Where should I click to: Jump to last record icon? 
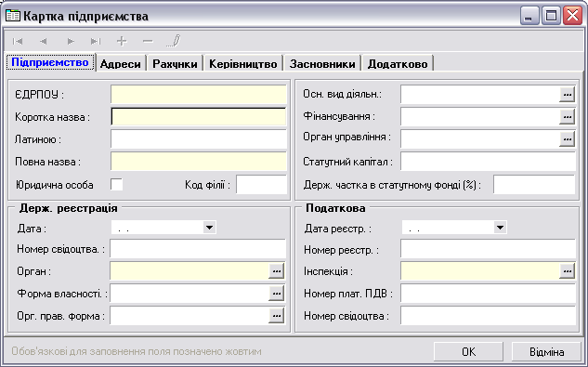[96, 41]
